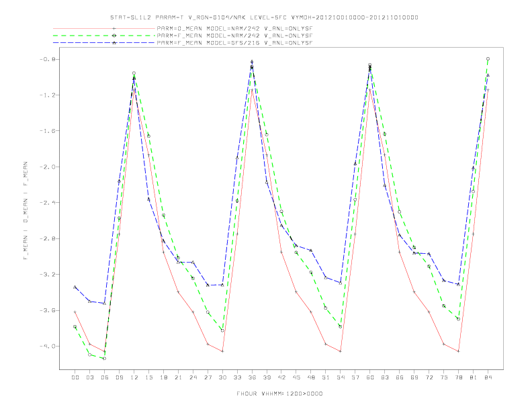Click the x-axis label FHOUR VHHMM:1200>0000

tap(279, 394)
